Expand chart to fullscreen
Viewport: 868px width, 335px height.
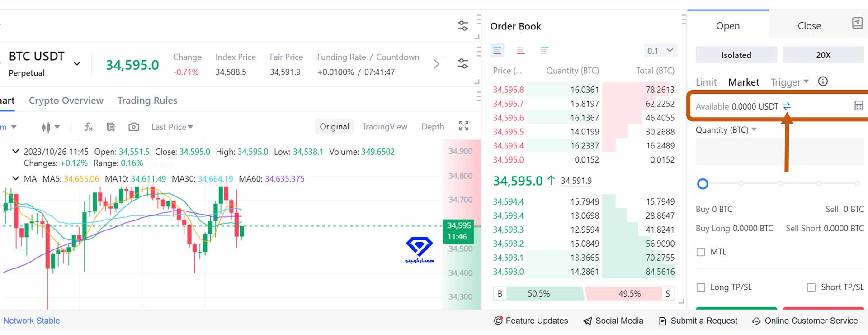463,126
